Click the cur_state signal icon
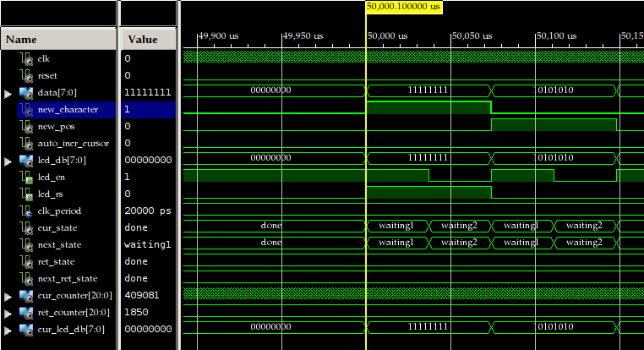644x350 pixels. [25, 228]
